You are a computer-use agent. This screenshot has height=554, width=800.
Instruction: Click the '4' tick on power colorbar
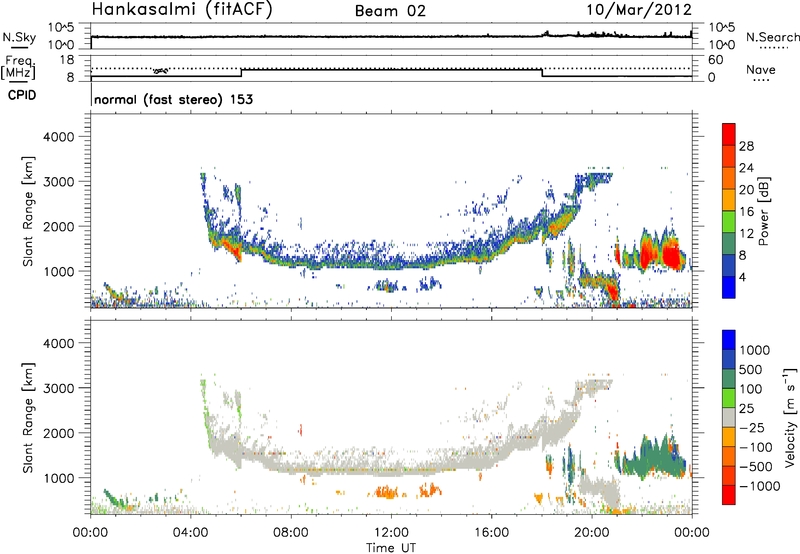(743, 277)
